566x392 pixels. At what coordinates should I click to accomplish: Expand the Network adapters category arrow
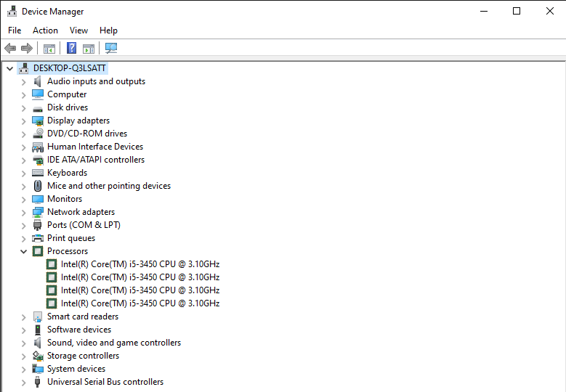click(23, 213)
